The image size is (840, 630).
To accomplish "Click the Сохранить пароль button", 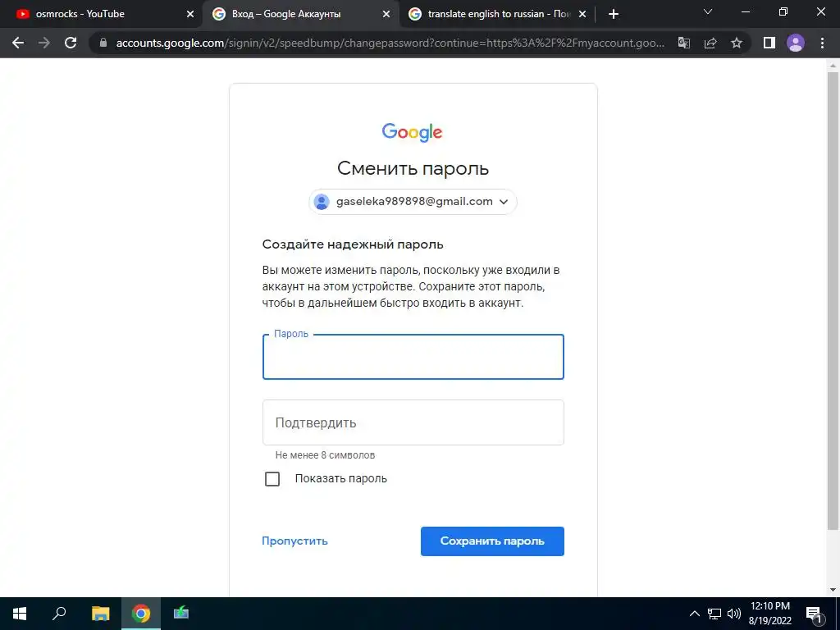I will (x=492, y=541).
